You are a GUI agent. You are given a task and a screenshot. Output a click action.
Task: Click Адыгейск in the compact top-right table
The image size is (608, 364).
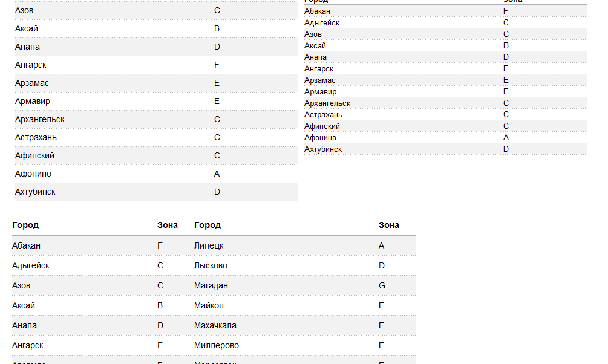pos(322,23)
